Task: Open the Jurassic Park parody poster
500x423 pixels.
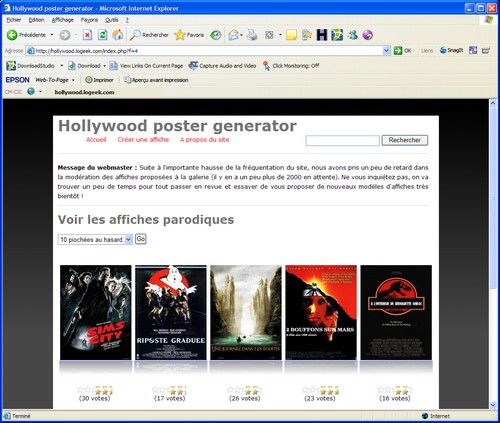Action: [396, 312]
